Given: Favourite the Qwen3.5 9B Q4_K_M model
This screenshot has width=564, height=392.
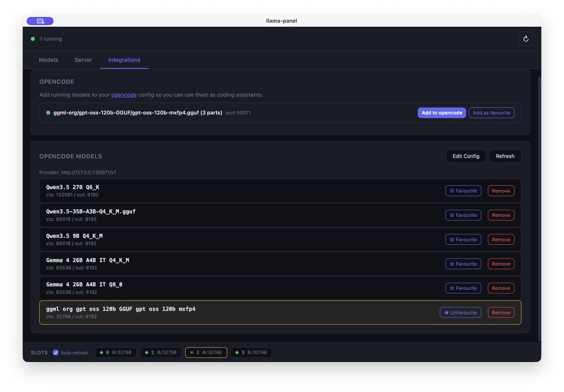Looking at the screenshot, I should (463, 239).
